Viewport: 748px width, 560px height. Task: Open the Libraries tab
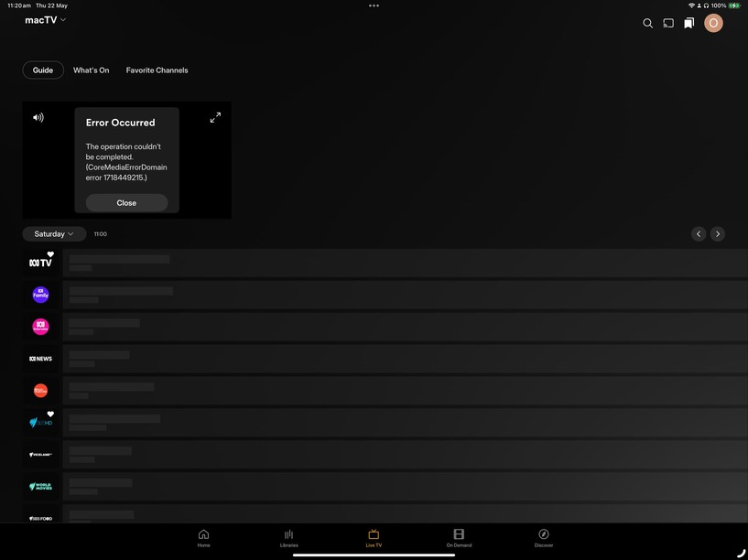[288, 538]
